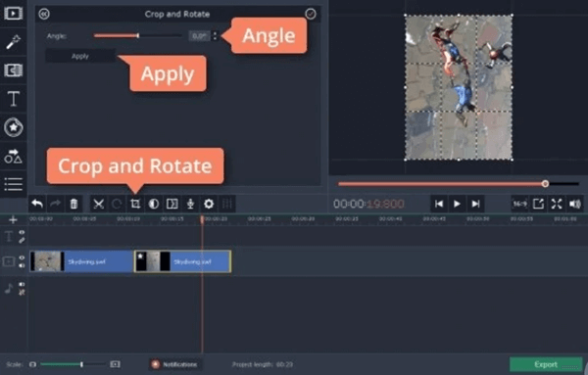Click the preview playback progress slider
The width and height of the screenshot is (588, 375).
pos(459,184)
